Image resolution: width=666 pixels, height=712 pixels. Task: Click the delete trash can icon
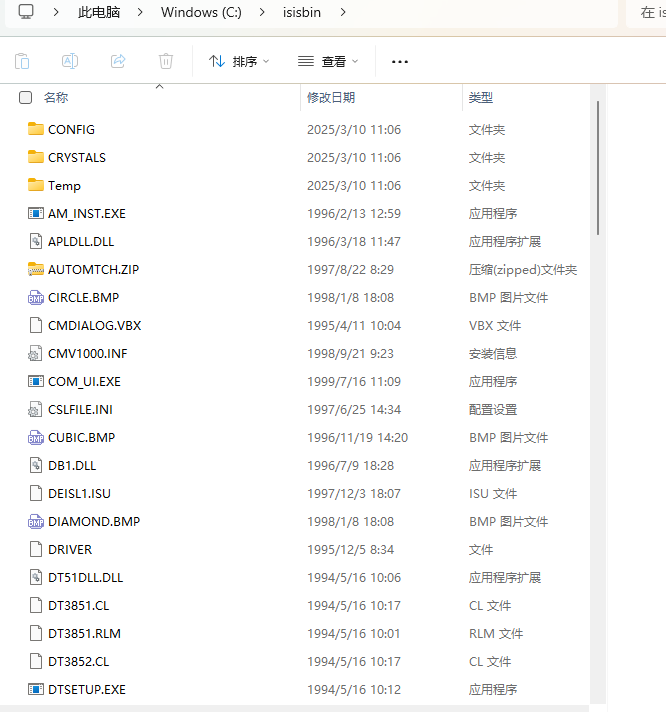pyautogui.click(x=166, y=61)
